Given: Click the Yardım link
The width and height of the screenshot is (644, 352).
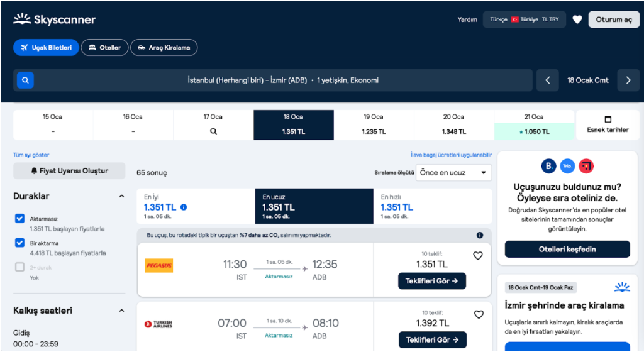Looking at the screenshot, I should pyautogui.click(x=467, y=19).
